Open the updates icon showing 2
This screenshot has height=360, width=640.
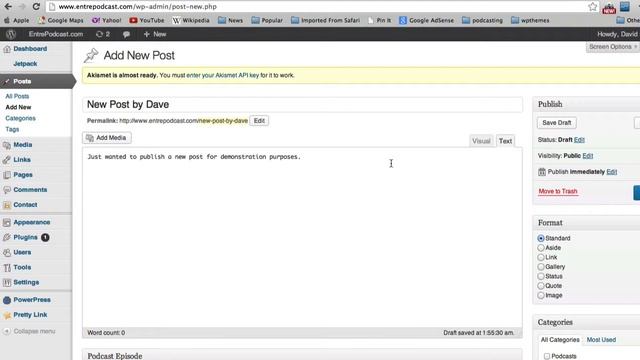click(x=102, y=34)
